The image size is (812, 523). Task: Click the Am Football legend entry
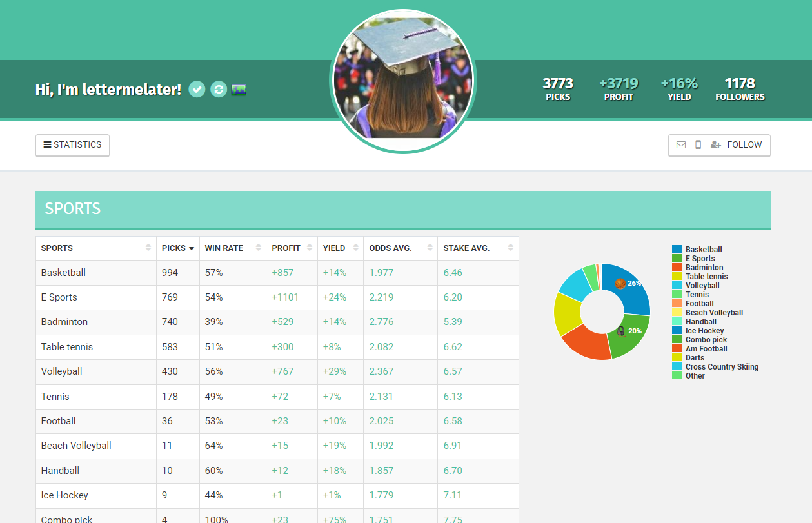coord(706,349)
